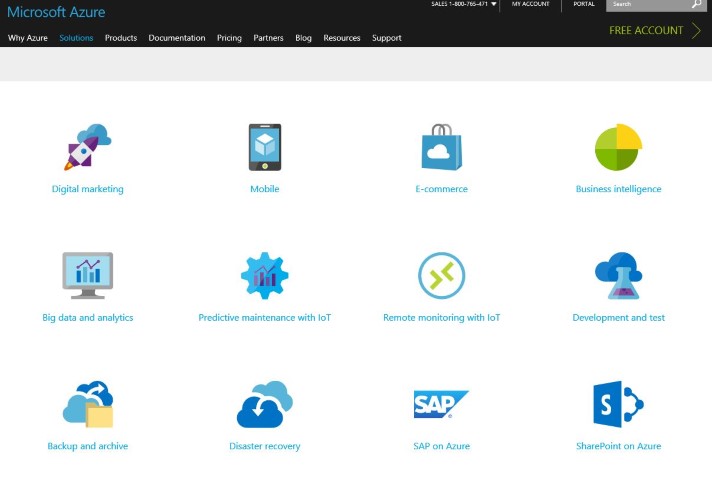
Task: Click the Disaster recovery cloud icon
Action: pos(265,404)
